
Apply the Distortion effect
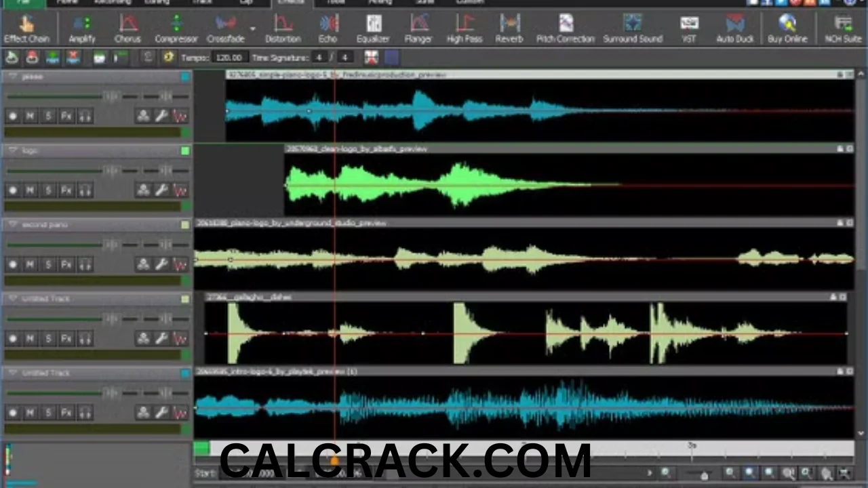point(283,29)
